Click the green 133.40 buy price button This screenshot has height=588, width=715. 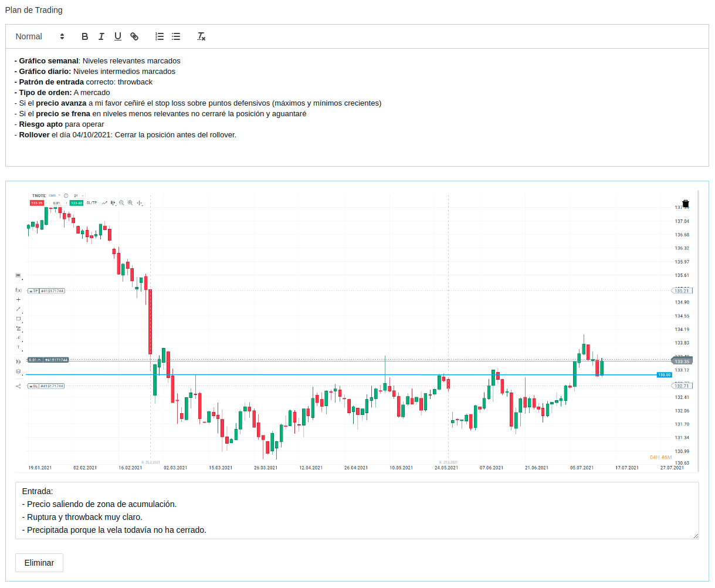pyautogui.click(x=76, y=203)
